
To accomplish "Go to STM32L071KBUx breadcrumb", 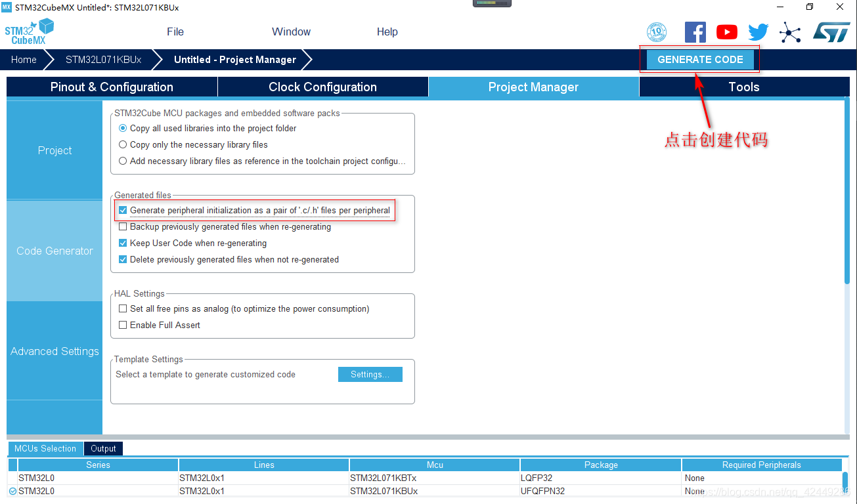I will click(103, 59).
